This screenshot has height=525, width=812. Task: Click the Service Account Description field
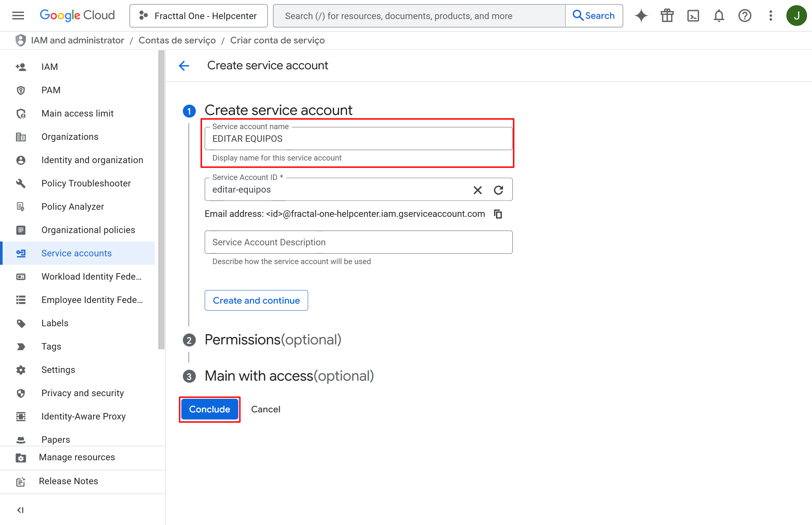pyautogui.click(x=358, y=242)
